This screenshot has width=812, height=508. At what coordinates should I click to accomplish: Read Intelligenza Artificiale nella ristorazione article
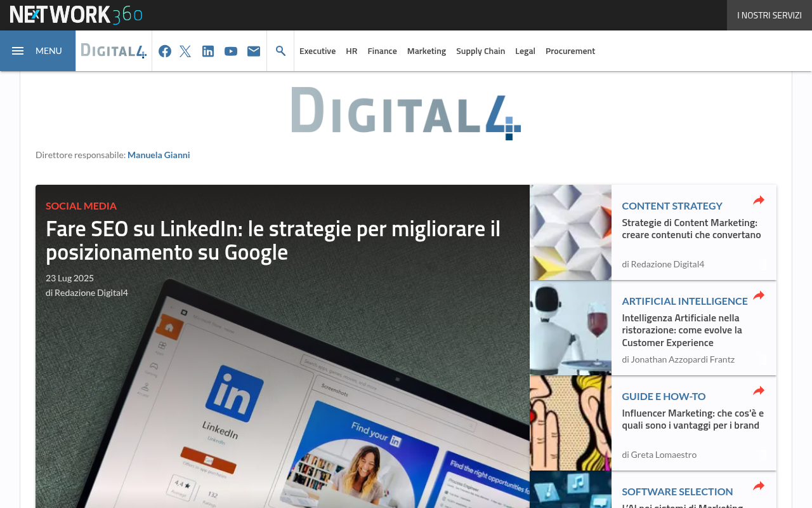point(682,330)
